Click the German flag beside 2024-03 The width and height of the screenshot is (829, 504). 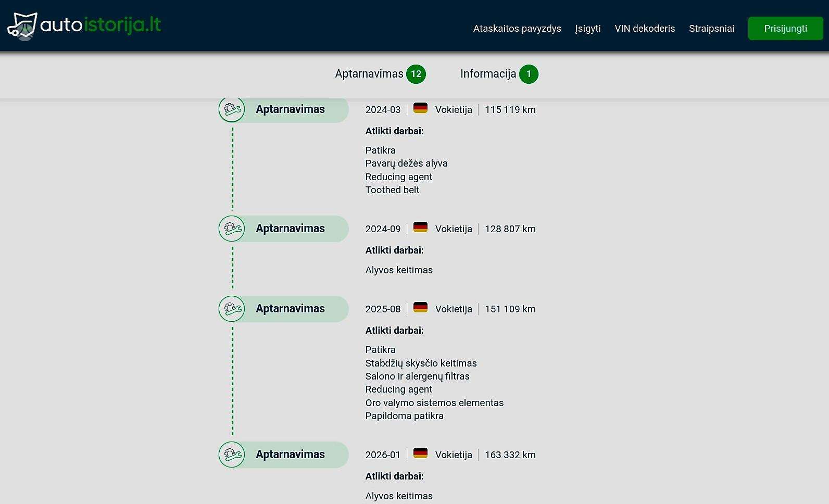pos(420,108)
